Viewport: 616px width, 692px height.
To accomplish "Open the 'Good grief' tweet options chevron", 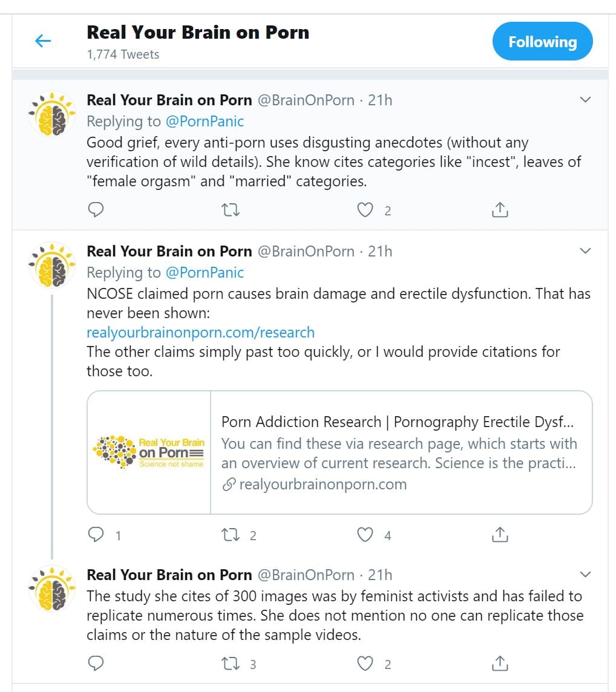I will tap(585, 100).
